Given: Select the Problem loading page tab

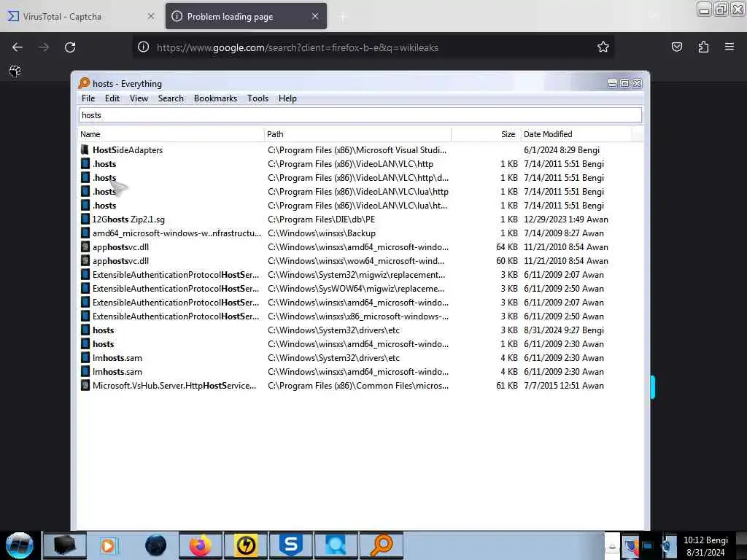Looking at the screenshot, I should pyautogui.click(x=246, y=17).
